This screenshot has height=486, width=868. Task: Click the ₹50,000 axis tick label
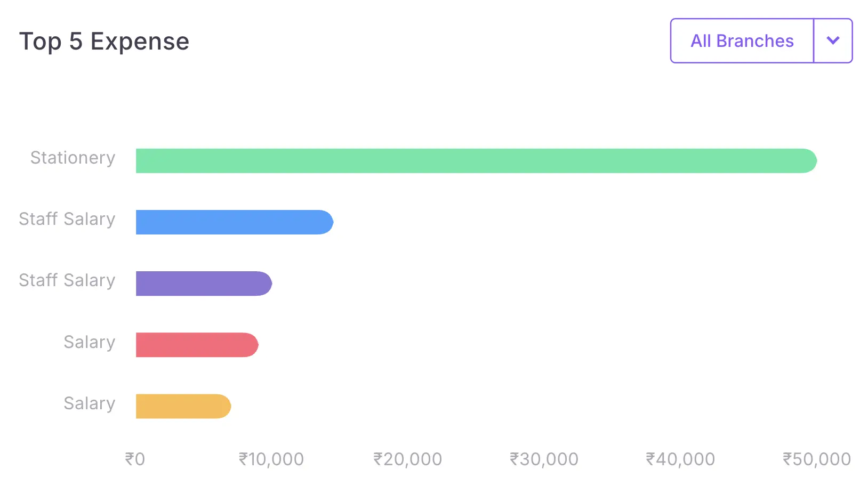coord(816,459)
